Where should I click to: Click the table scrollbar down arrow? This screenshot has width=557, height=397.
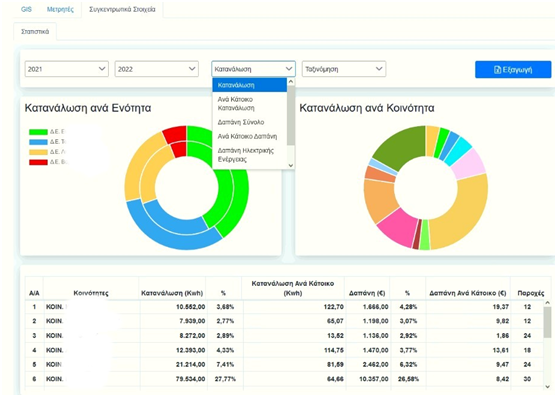(547, 387)
